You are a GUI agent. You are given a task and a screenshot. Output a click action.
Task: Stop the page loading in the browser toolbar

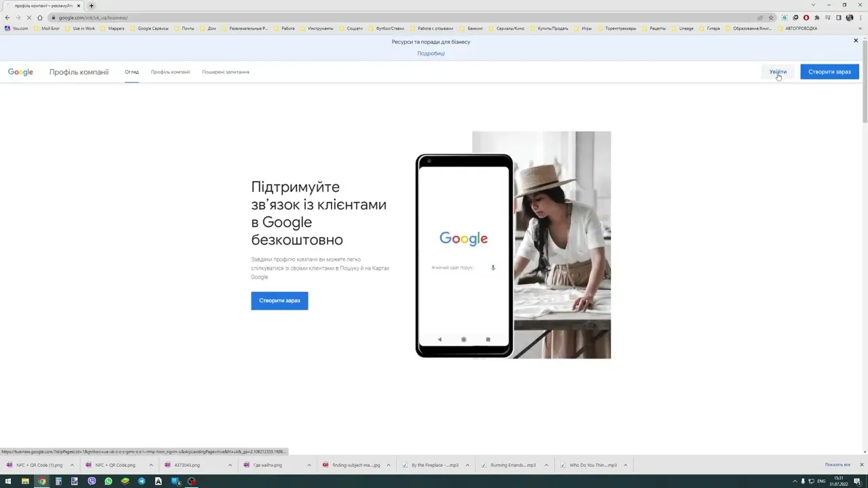pyautogui.click(x=28, y=18)
